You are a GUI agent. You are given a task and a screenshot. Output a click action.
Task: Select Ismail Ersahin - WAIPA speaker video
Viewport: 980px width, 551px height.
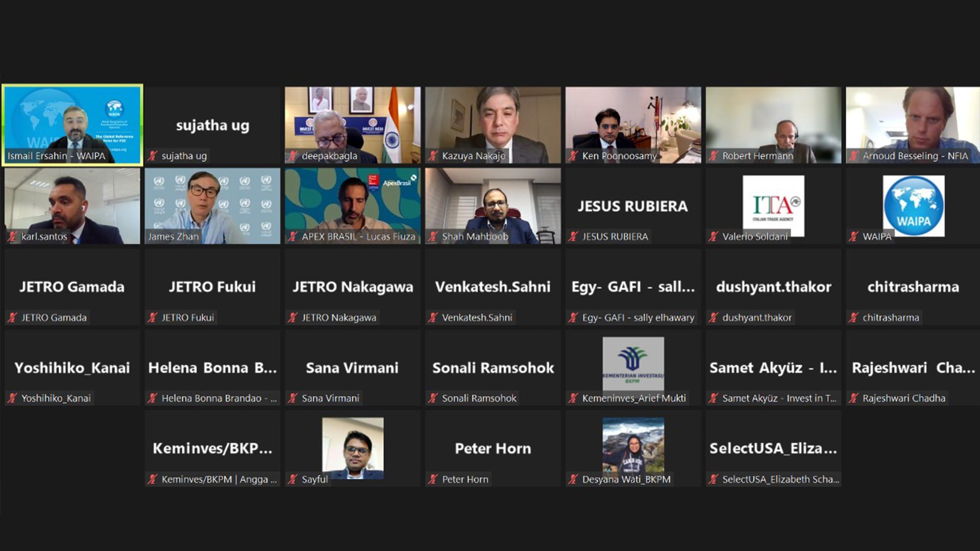[72, 125]
